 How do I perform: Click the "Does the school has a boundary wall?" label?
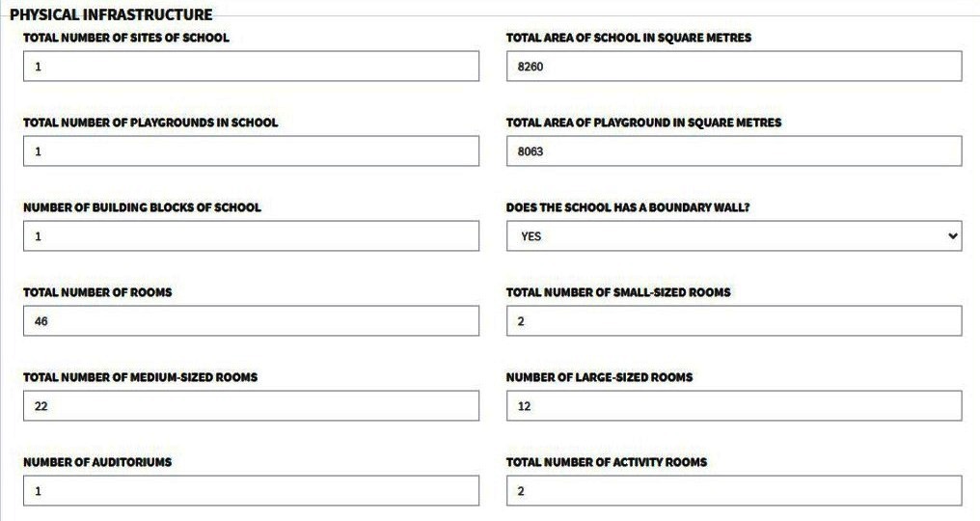tap(627, 207)
